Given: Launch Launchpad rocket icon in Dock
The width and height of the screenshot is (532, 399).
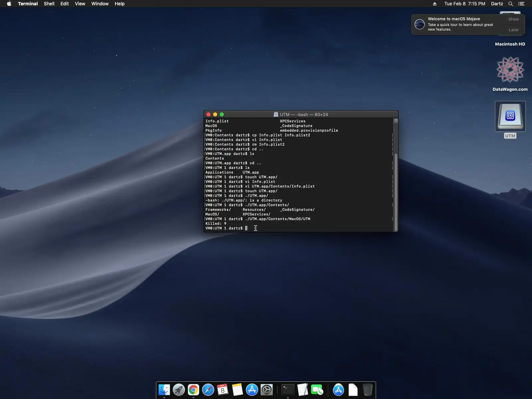Looking at the screenshot, I should pos(179,390).
